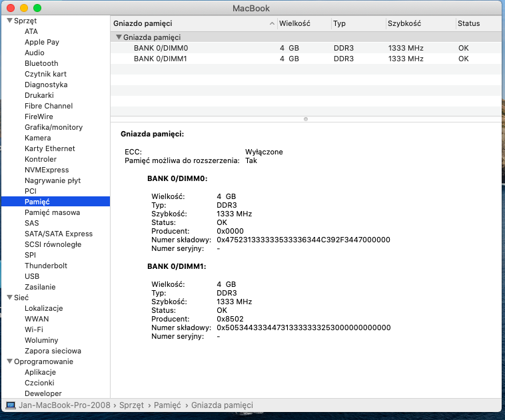
Task: Open Deweloper in the sidebar
Action: (43, 393)
